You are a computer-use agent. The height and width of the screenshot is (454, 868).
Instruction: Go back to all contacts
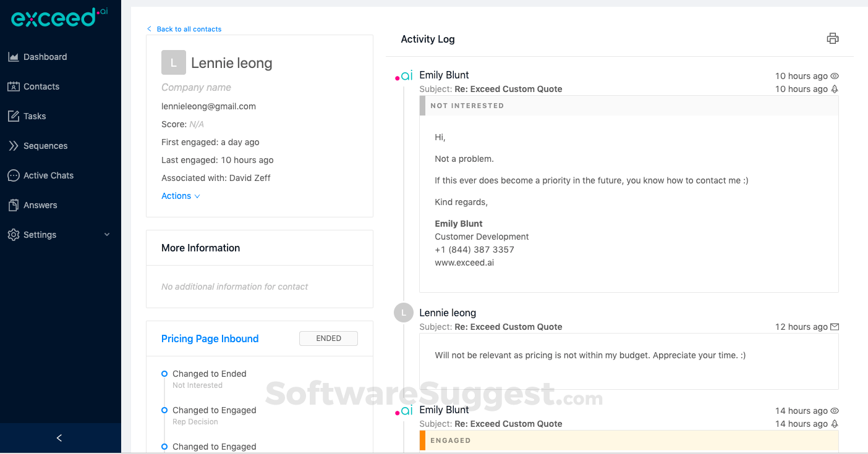[189, 29]
